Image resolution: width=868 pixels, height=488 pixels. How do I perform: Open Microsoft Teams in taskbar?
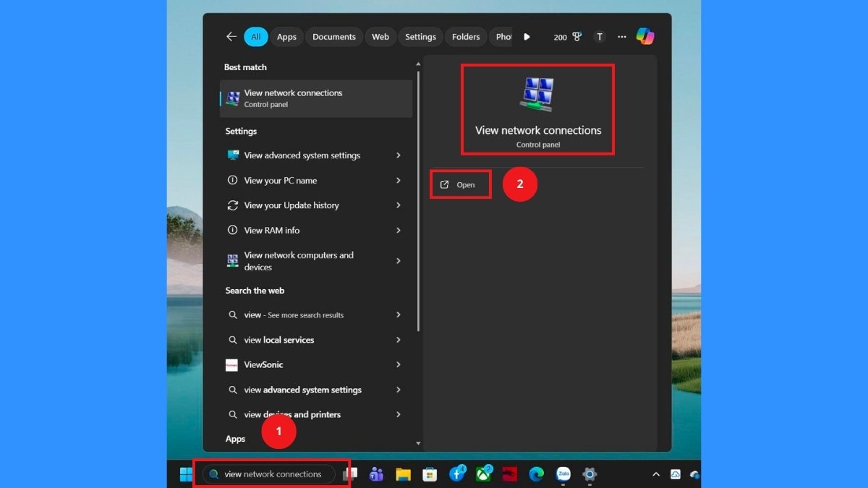tap(376, 474)
